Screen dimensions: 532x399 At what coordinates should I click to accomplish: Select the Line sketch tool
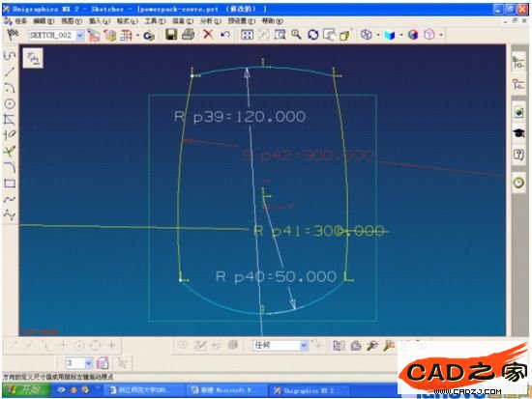click(10, 71)
